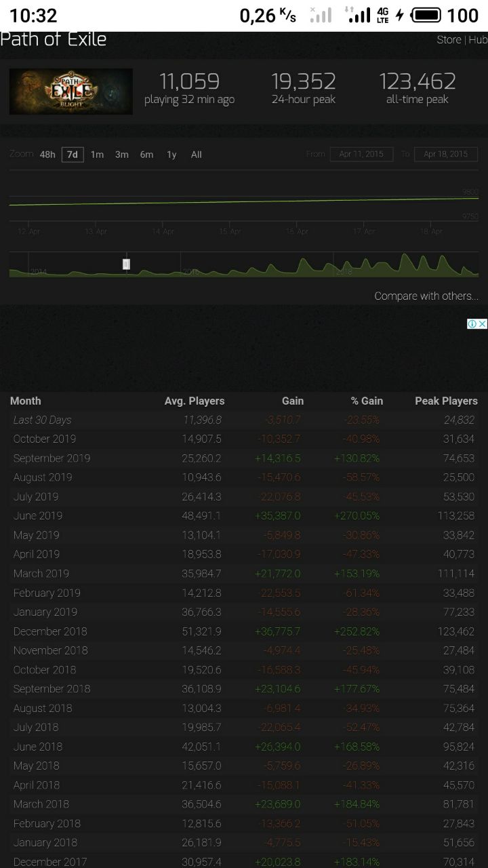Select the September 2019 row label
Image resolution: width=488 pixels, height=868 pixels.
tap(52, 458)
